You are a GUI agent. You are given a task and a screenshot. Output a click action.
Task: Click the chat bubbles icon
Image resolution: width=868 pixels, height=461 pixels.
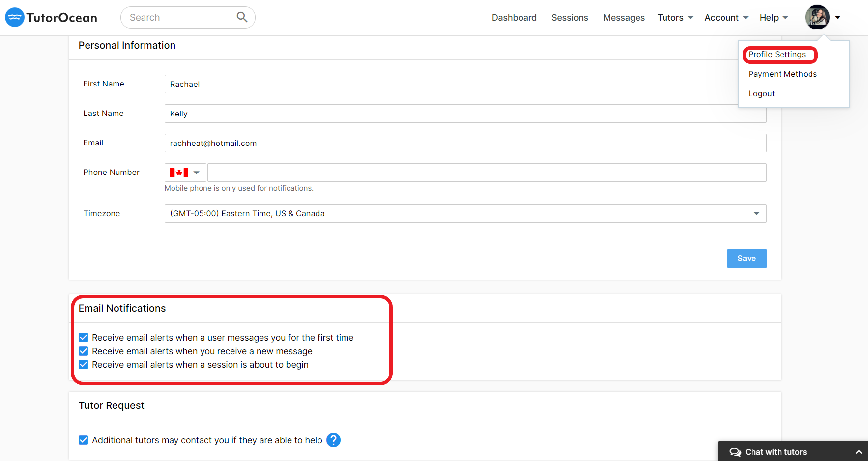click(x=735, y=452)
